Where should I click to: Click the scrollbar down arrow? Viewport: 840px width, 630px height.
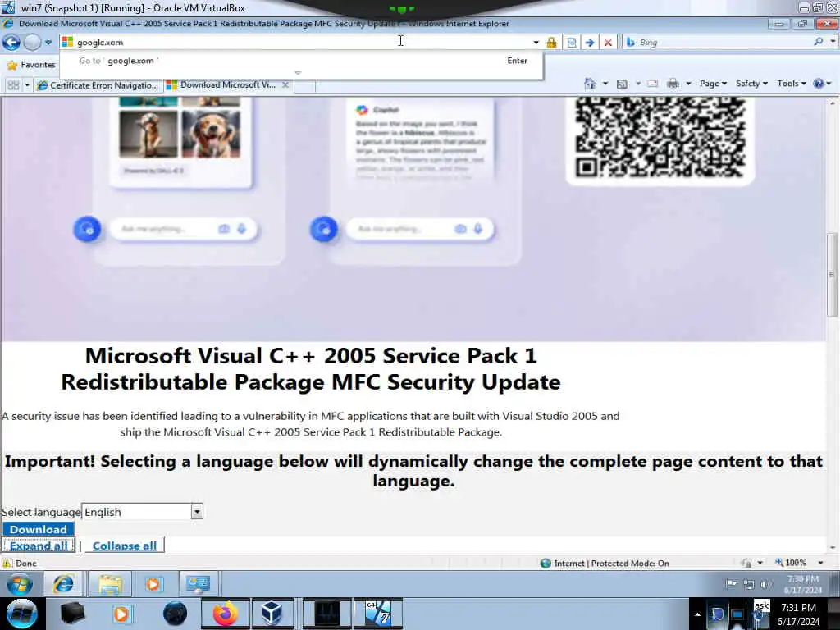pyautogui.click(x=832, y=547)
